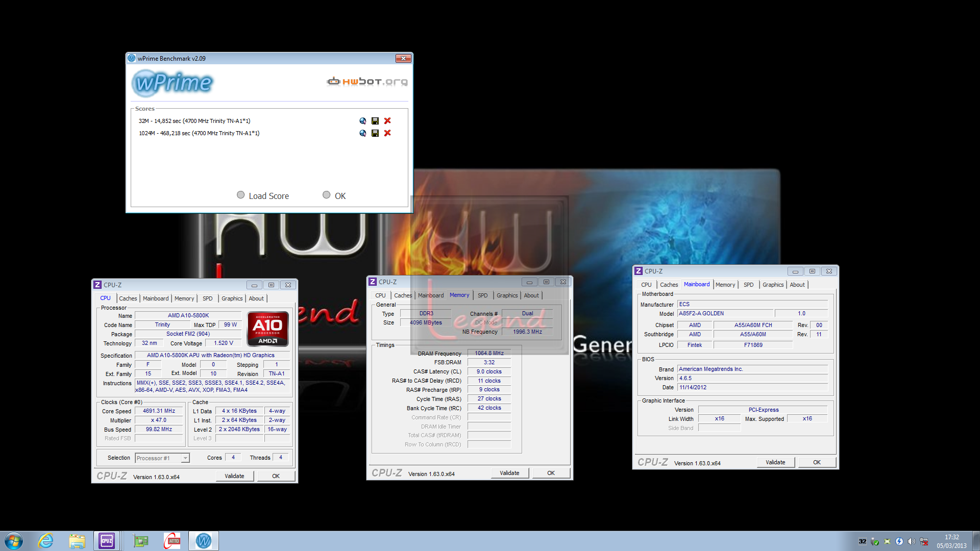Open SPD tab in middle CPU-Z window
The image size is (980, 551).
[483, 295]
